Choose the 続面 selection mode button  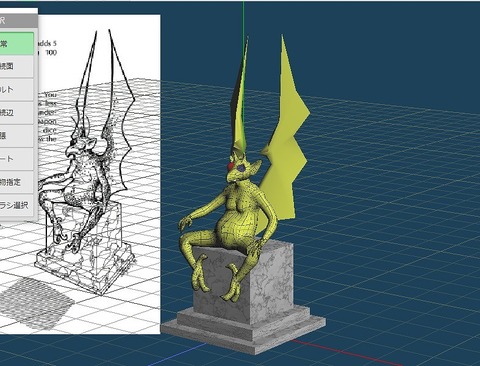click(17, 66)
